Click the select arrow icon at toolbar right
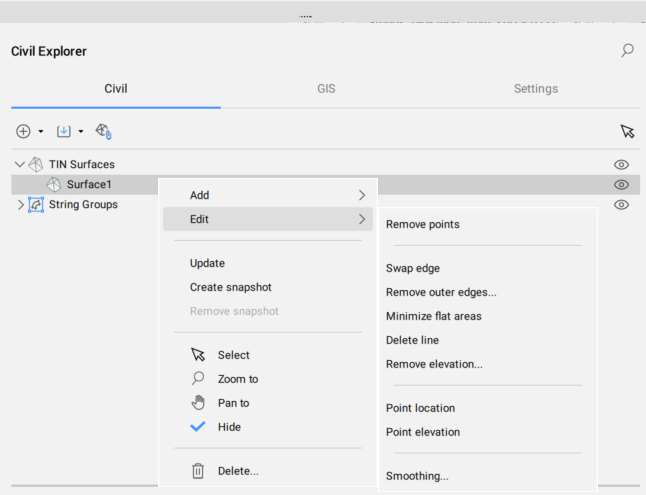Viewport: 646px width, 495px height. point(627,131)
